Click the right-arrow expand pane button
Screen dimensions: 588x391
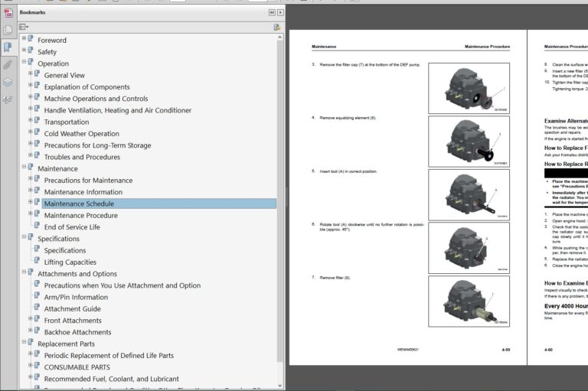pyautogui.click(x=280, y=12)
